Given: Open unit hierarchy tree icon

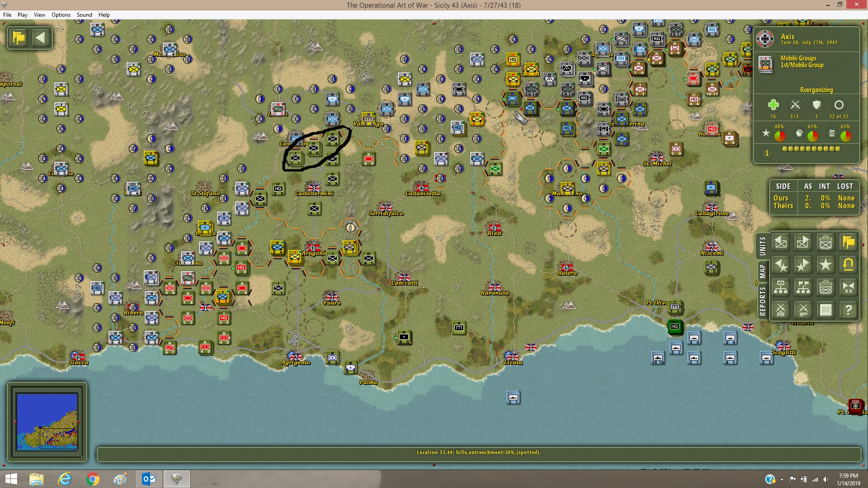Looking at the screenshot, I should (x=781, y=287).
